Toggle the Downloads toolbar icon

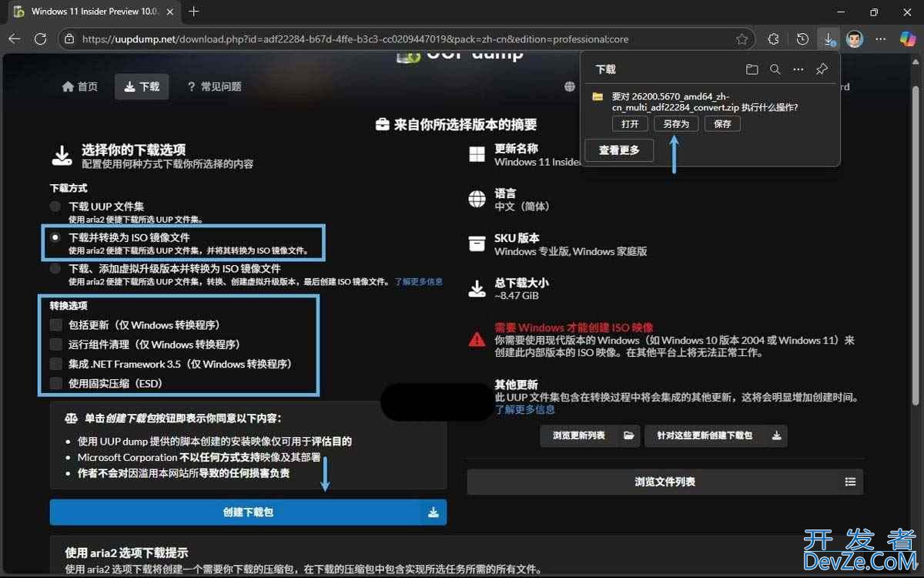[829, 39]
